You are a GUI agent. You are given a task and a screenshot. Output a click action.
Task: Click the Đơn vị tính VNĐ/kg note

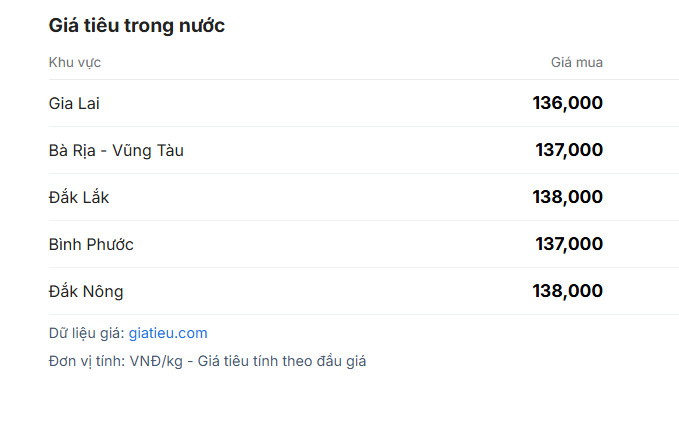(116, 361)
